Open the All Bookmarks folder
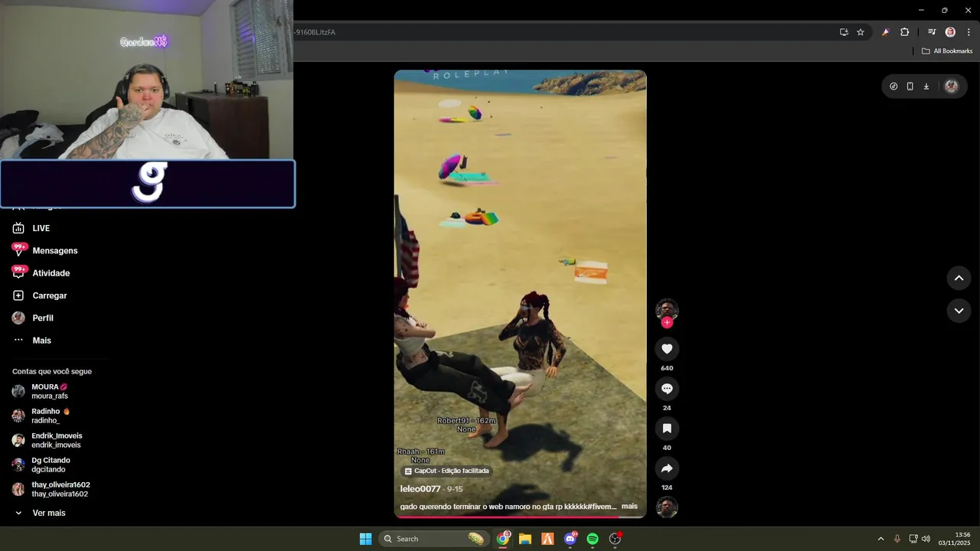The width and height of the screenshot is (980, 551). 947,51
